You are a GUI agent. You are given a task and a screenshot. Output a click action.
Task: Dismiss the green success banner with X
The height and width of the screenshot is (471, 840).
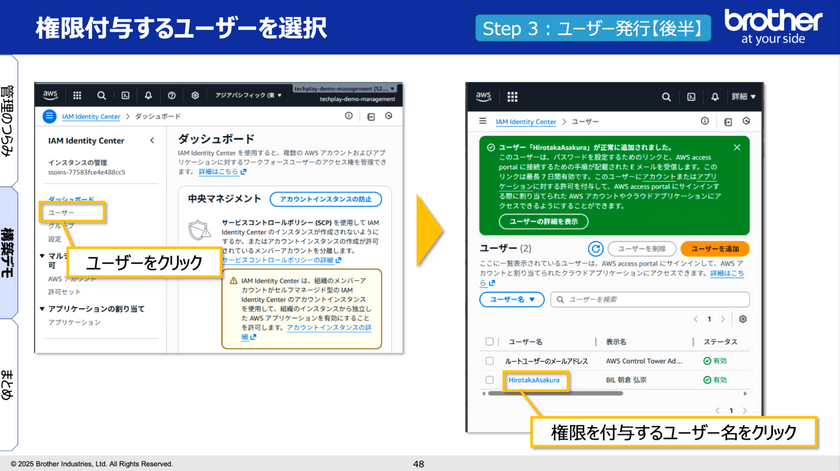point(737,147)
